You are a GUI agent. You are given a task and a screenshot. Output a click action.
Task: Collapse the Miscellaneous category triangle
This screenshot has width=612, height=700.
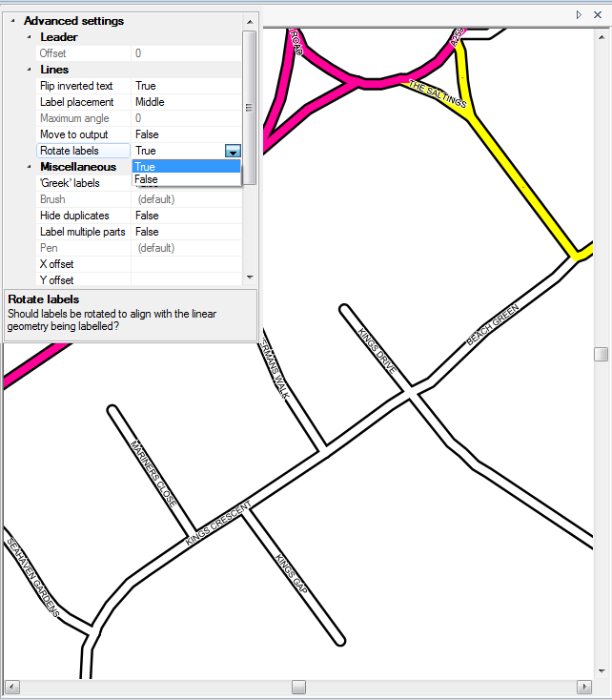tap(30, 167)
